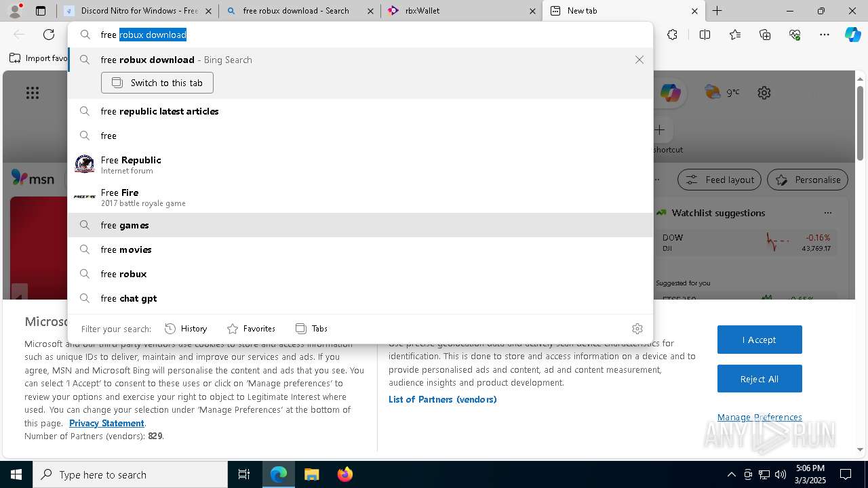Click Reject All cookie button

pos(759,379)
